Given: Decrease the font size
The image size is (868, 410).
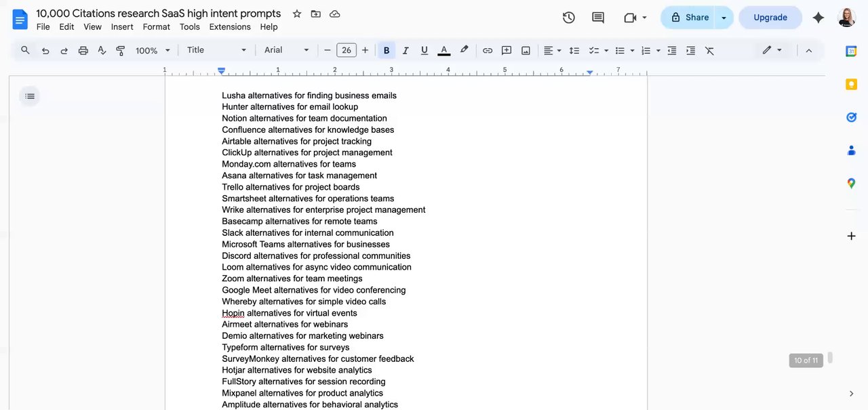Looking at the screenshot, I should (x=328, y=50).
